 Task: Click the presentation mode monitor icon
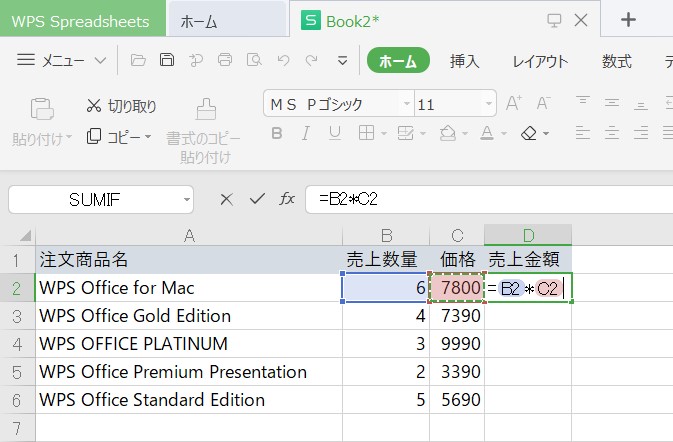point(554,20)
